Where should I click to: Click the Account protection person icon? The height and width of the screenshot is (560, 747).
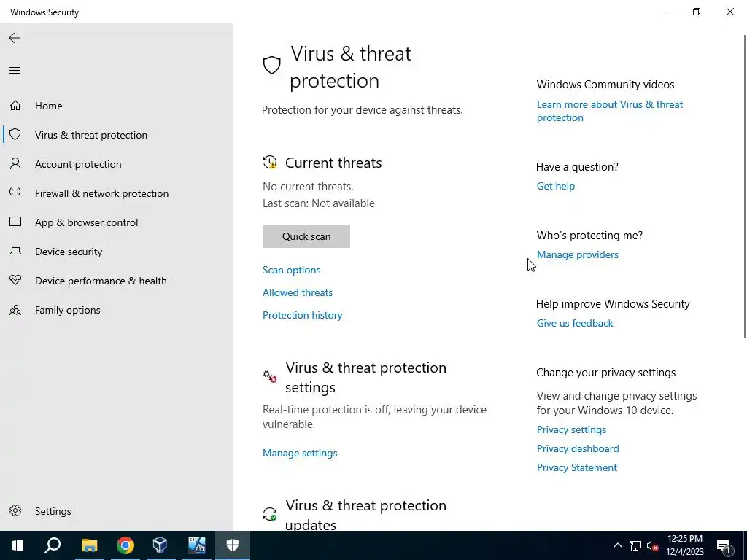[x=15, y=164]
